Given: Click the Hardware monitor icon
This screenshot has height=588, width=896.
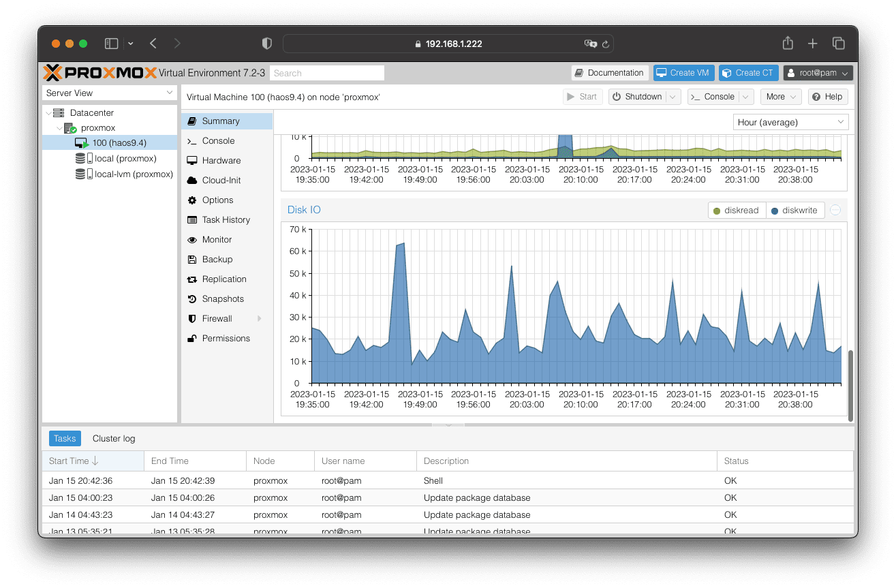Looking at the screenshot, I should coord(191,161).
